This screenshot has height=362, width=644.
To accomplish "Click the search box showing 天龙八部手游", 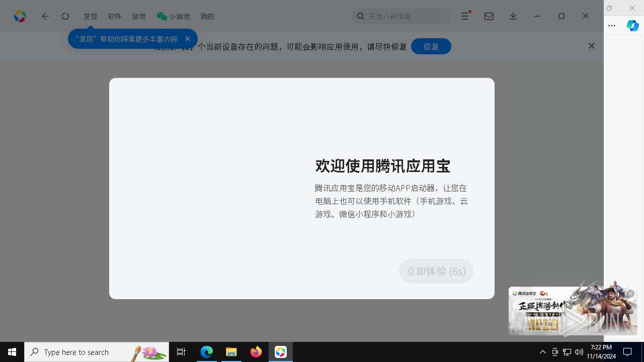I will [400, 16].
